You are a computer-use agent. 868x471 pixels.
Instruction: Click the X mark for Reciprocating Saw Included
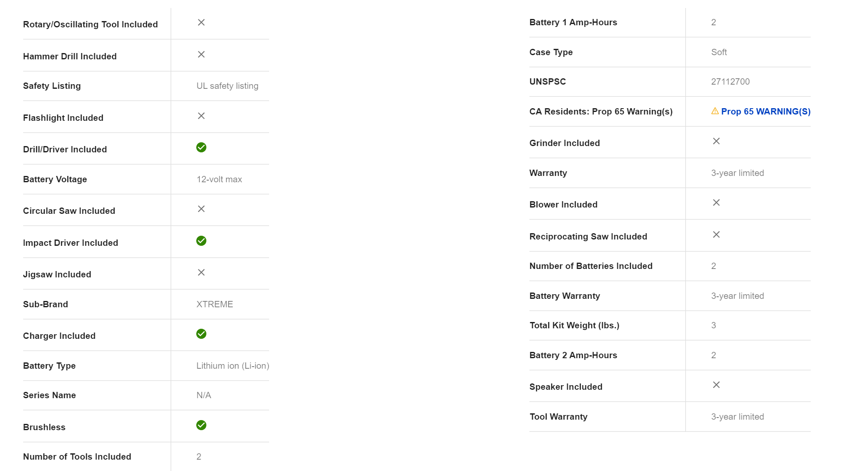click(x=716, y=234)
